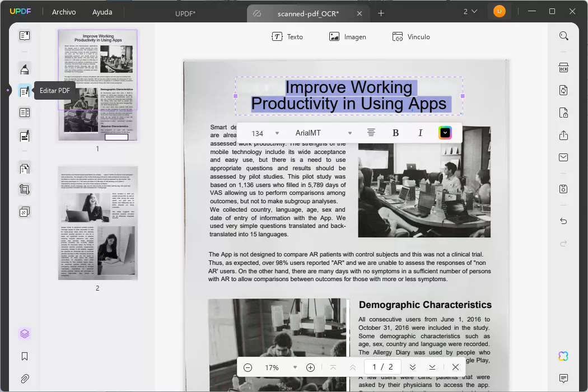Open the search magnifier icon

[563, 36]
